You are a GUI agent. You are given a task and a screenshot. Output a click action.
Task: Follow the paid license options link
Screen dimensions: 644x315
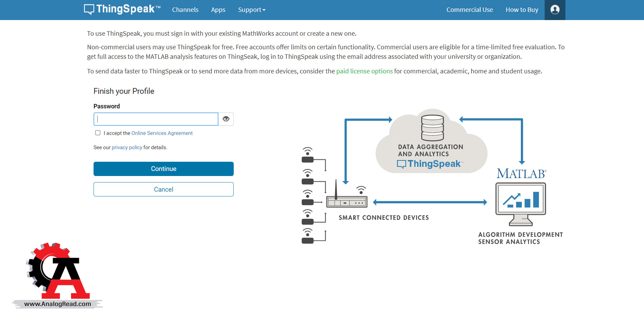[364, 71]
